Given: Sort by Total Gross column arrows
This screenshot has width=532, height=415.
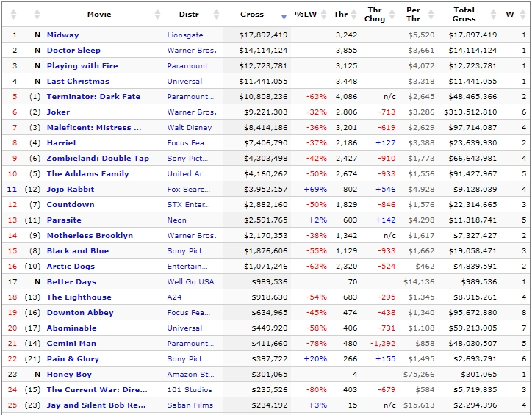Looking at the screenshot, I should coord(493,14).
